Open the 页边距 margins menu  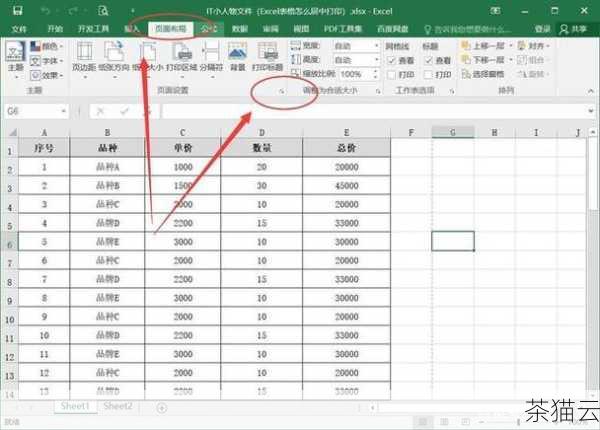[x=84, y=60]
